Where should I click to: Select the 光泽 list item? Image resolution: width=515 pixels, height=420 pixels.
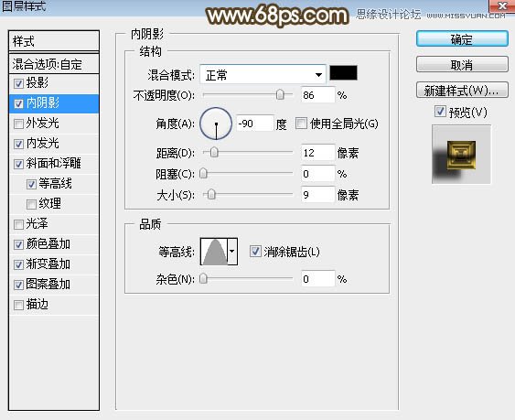pos(54,224)
